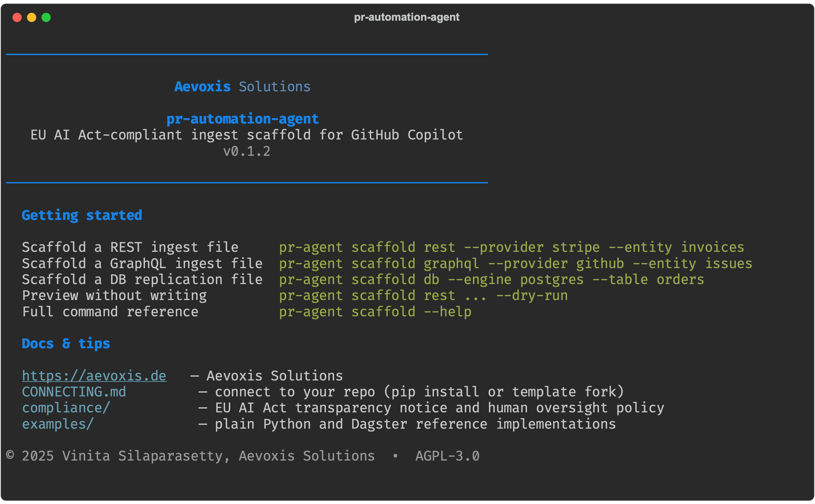Click the stripe invoices REST scaffold command
This screenshot has width=815, height=504.
(x=511, y=247)
